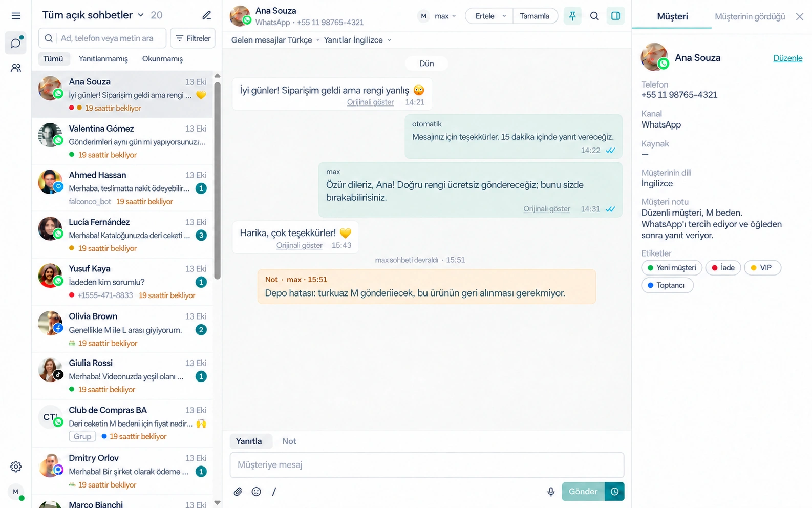Insert a quick reply with slash icon
The image size is (812, 508).
click(274, 492)
